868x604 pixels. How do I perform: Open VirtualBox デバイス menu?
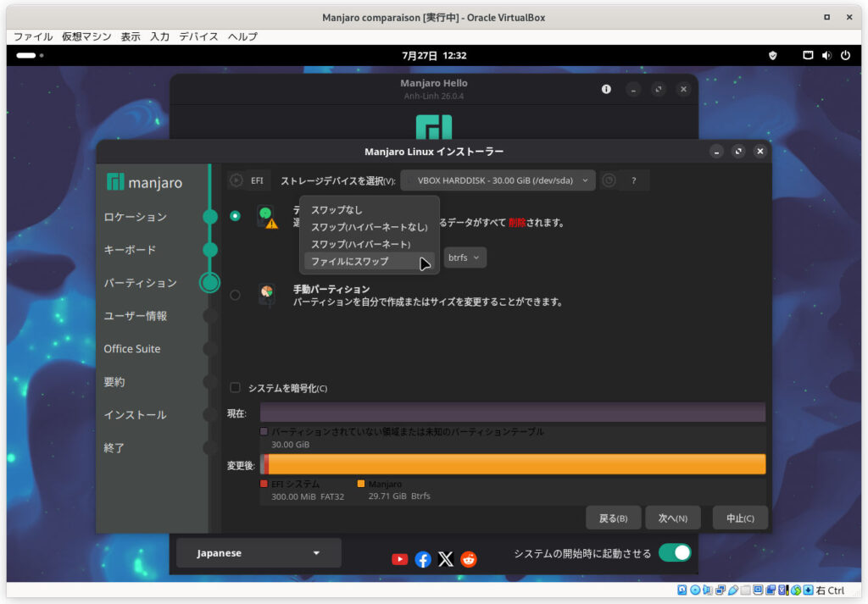point(198,36)
